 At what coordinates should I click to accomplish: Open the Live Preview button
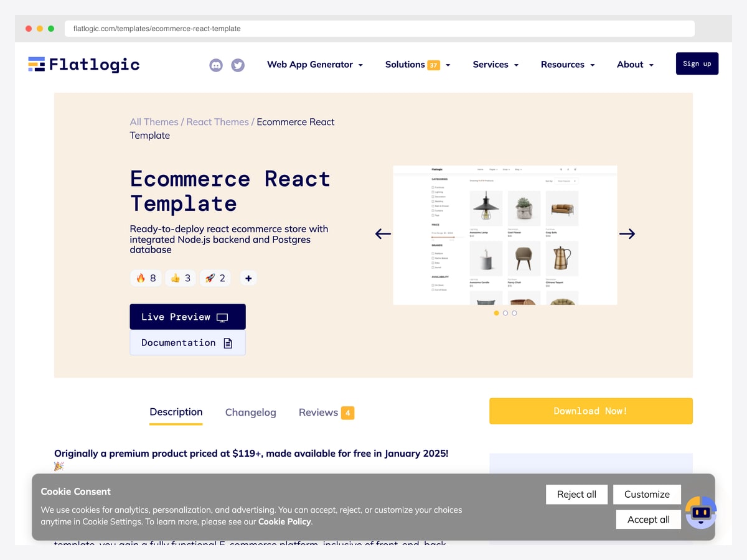point(188,317)
